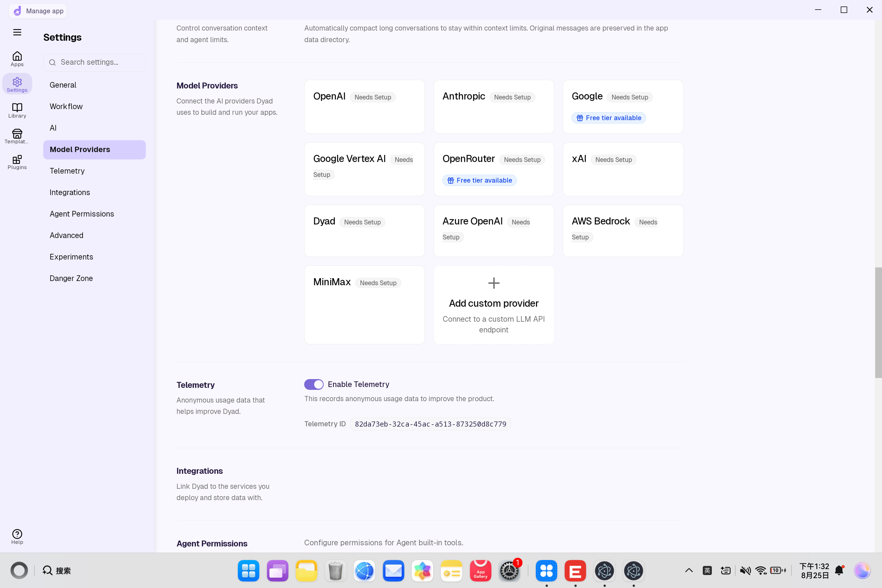Open the notes app dock icon
Screen dimensions: 882x588
point(451,571)
